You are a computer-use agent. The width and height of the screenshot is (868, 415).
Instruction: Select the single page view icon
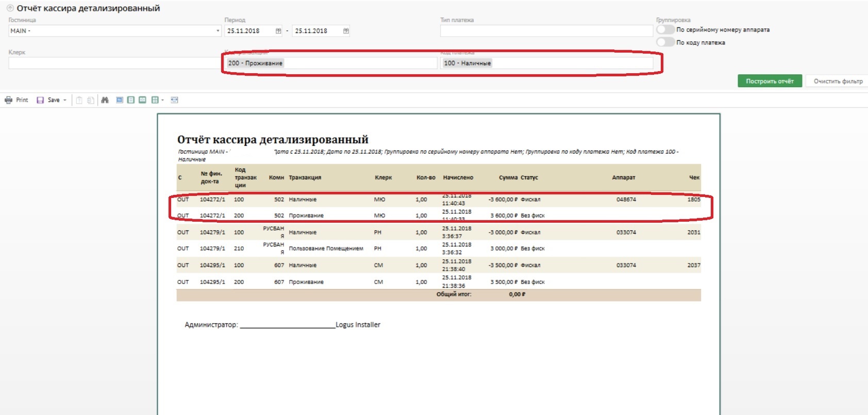tap(120, 100)
